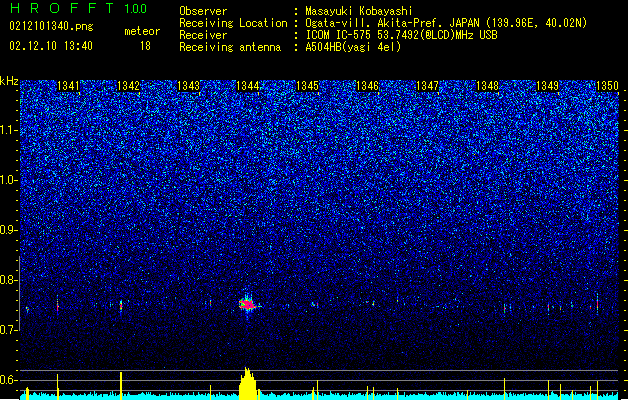Click the 1.1 kHz axis label
Screen dimensions: 629x400
tap(8, 130)
